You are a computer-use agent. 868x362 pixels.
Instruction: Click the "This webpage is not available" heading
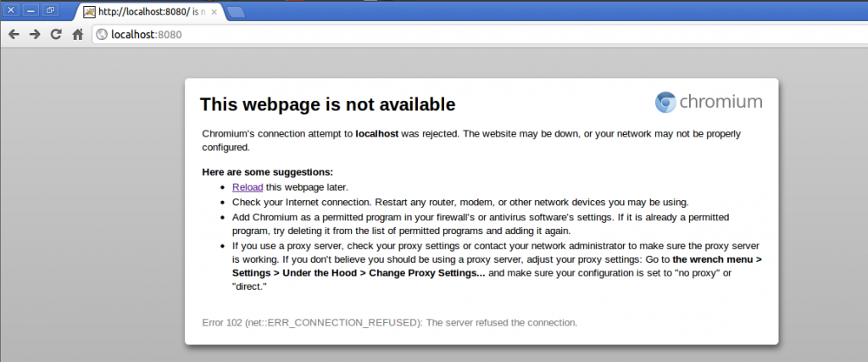(327, 104)
